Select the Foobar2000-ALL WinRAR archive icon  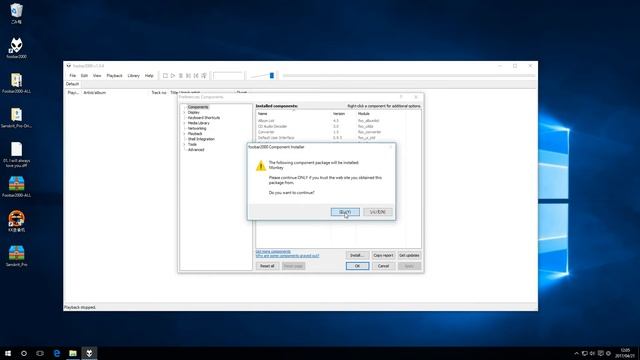16,187
